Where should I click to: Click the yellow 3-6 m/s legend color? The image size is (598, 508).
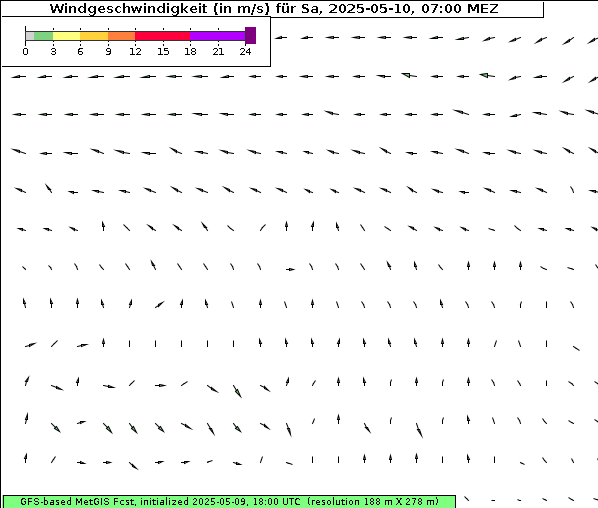point(67,36)
